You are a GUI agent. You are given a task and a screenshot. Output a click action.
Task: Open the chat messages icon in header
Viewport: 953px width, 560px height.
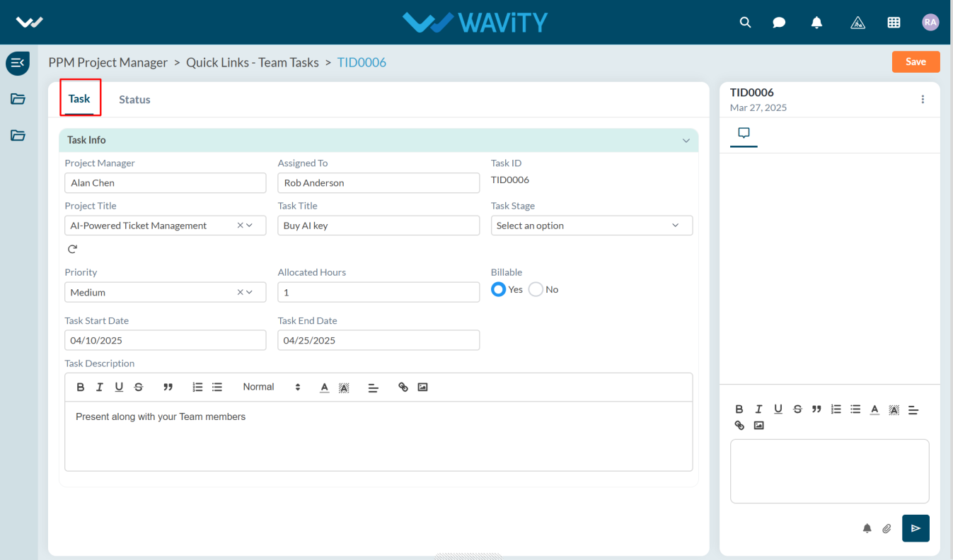[779, 23]
